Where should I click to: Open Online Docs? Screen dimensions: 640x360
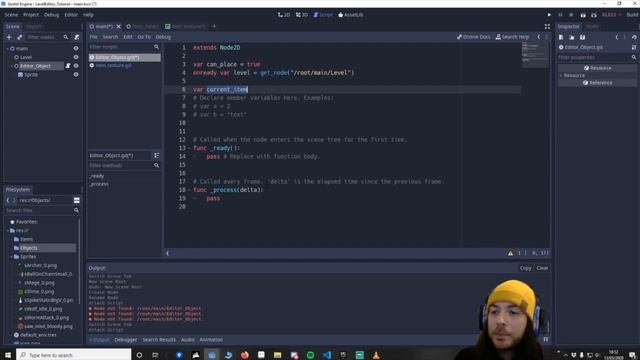[x=473, y=37]
